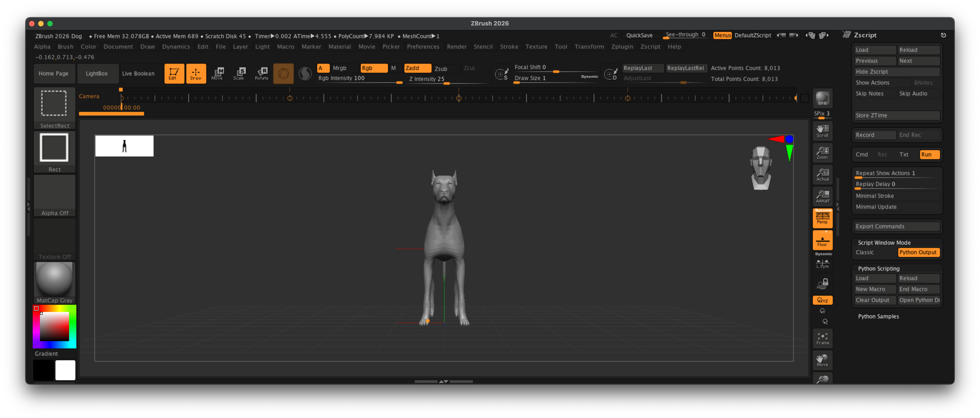Disable the Zadd mode toggle
The width and height of the screenshot is (980, 418).
tap(417, 68)
